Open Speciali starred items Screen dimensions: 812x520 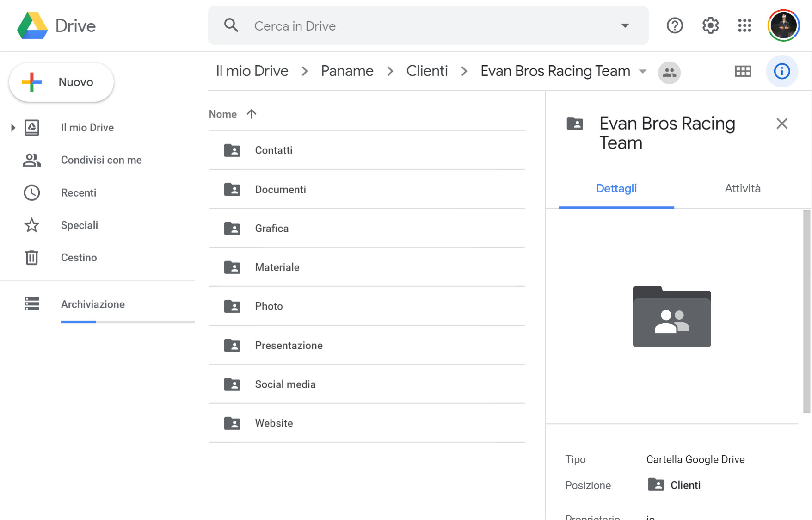pyautogui.click(x=80, y=225)
